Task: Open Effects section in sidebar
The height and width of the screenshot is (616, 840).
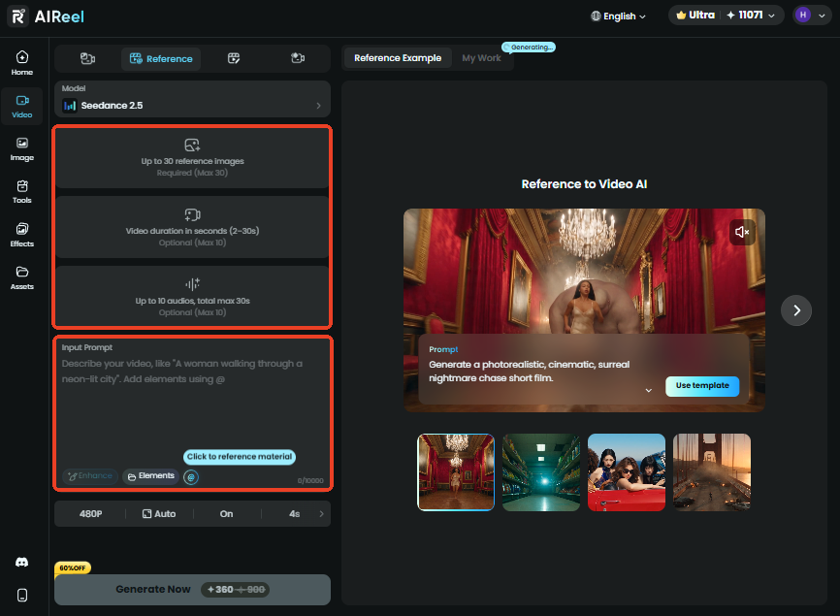Action: 22,235
